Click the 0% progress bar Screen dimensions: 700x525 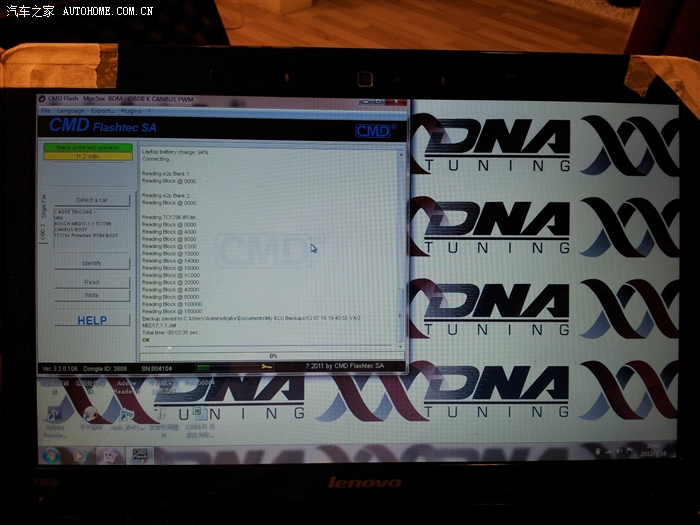pyautogui.click(x=272, y=356)
